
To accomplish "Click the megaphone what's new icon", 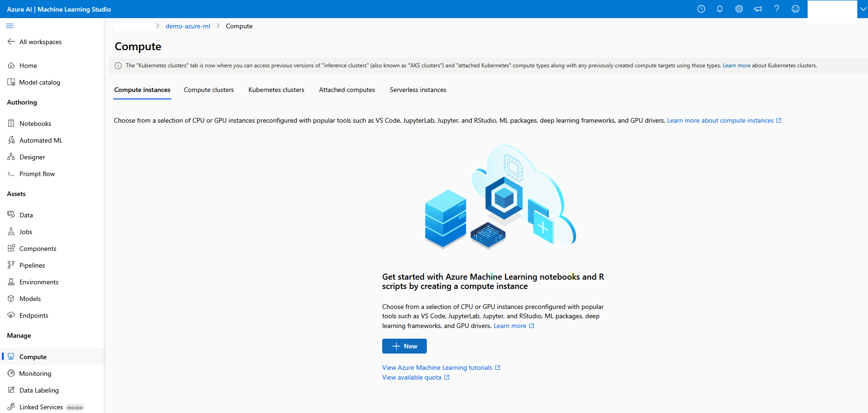I will click(757, 9).
